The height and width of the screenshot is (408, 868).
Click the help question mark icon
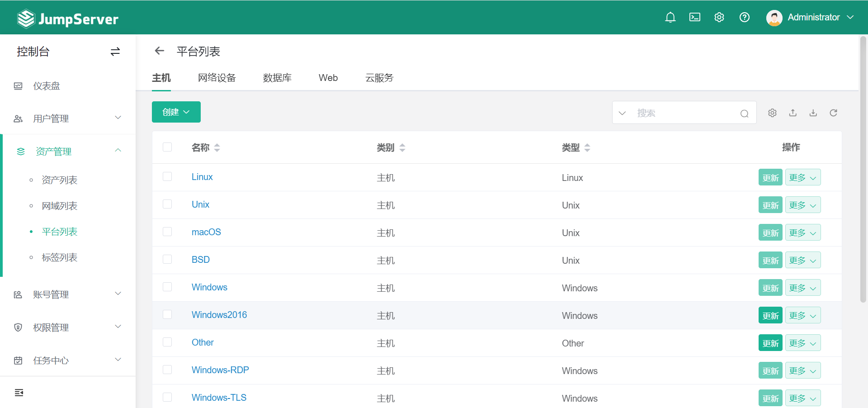744,17
